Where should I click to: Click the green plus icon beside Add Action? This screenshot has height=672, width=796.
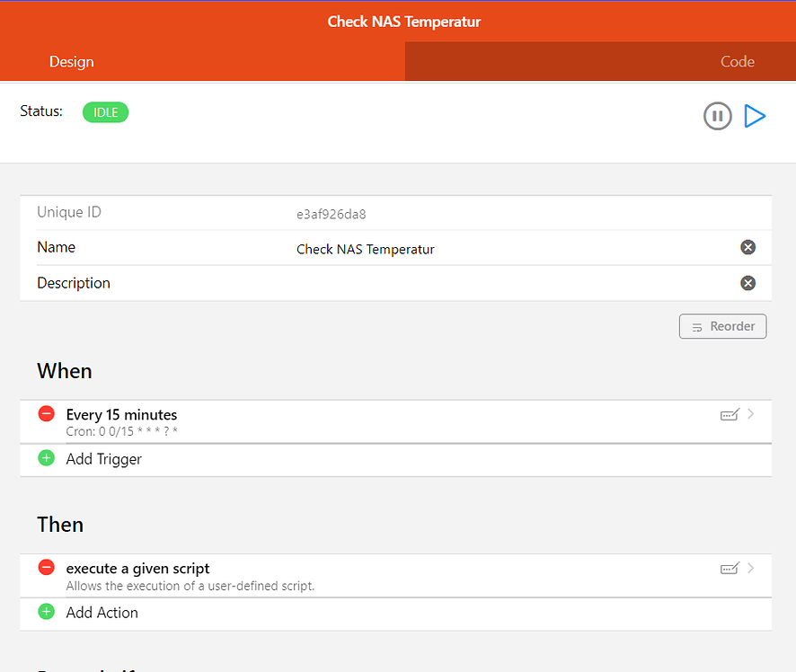[46, 612]
